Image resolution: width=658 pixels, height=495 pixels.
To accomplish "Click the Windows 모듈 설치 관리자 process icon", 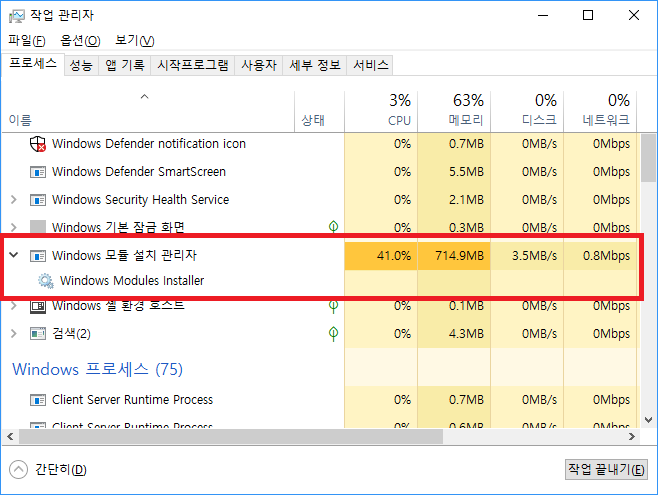I will click(x=38, y=255).
